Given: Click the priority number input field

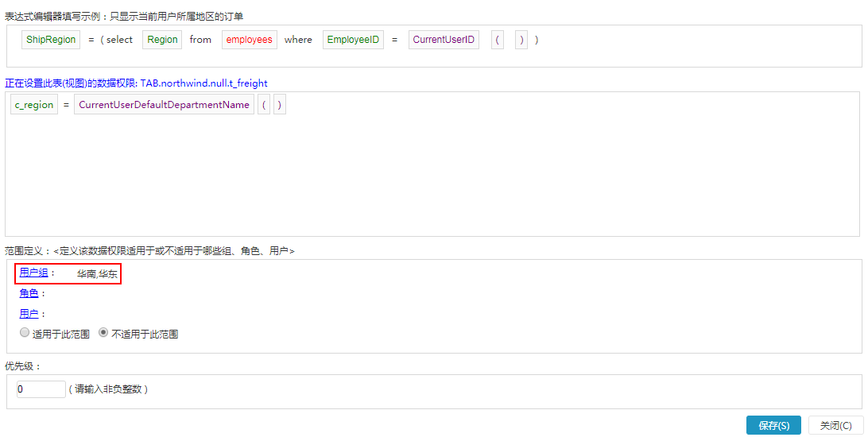Looking at the screenshot, I should coord(41,389).
